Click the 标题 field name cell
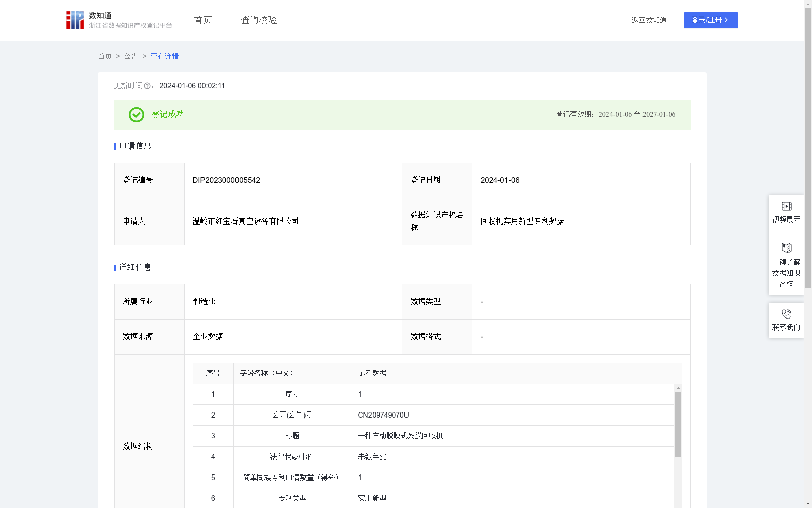812x508 pixels. click(292, 436)
